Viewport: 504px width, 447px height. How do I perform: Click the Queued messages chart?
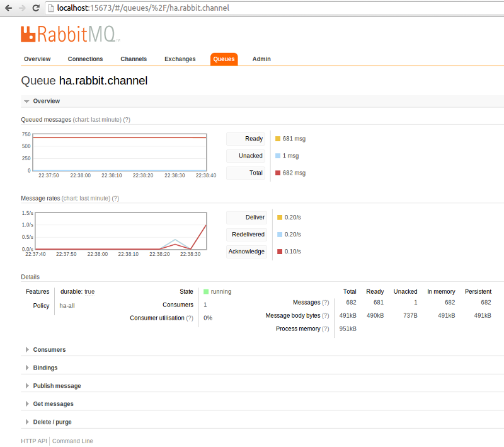(x=120, y=153)
